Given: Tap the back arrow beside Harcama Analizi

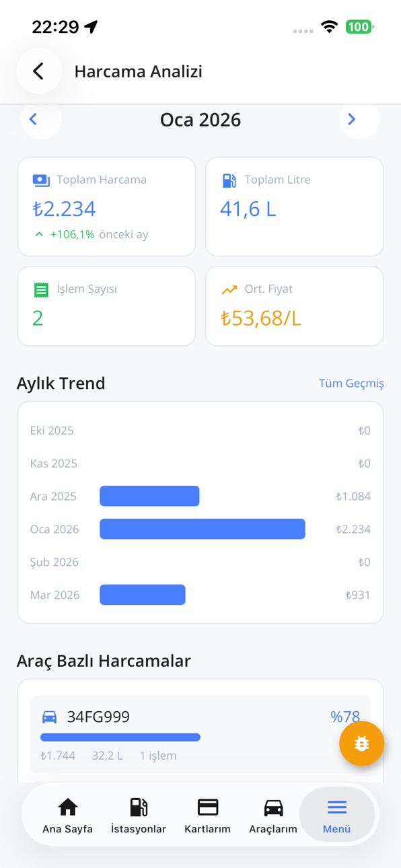Looking at the screenshot, I should [x=38, y=71].
